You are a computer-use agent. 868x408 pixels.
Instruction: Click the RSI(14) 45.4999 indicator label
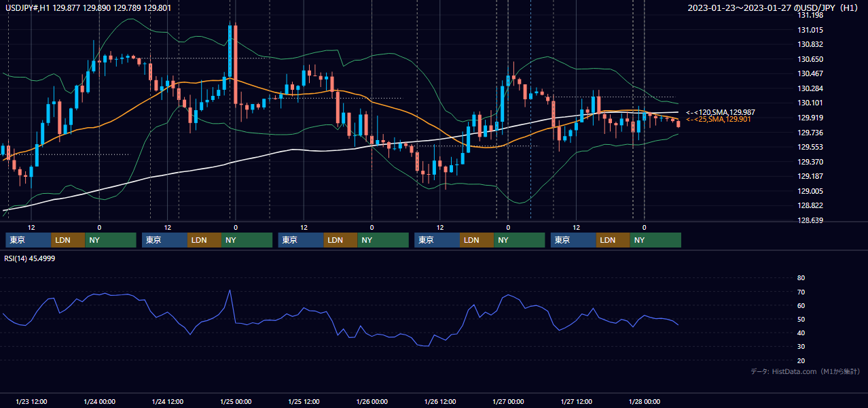point(30,258)
